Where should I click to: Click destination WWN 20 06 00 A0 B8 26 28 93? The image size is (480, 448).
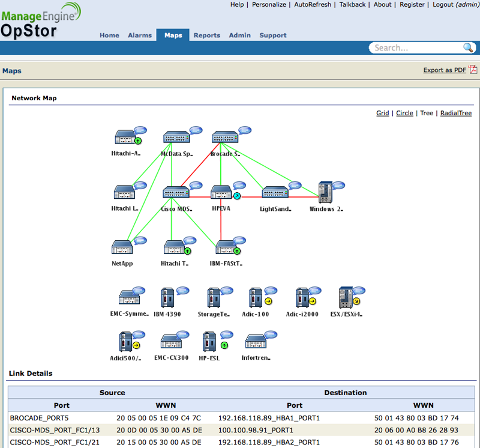click(416, 430)
